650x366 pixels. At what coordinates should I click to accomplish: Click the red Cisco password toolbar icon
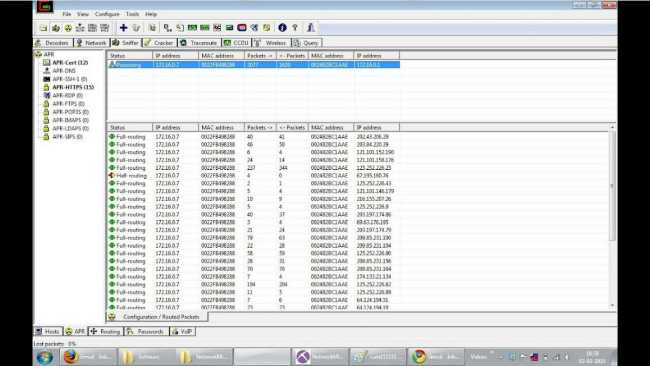242,28
